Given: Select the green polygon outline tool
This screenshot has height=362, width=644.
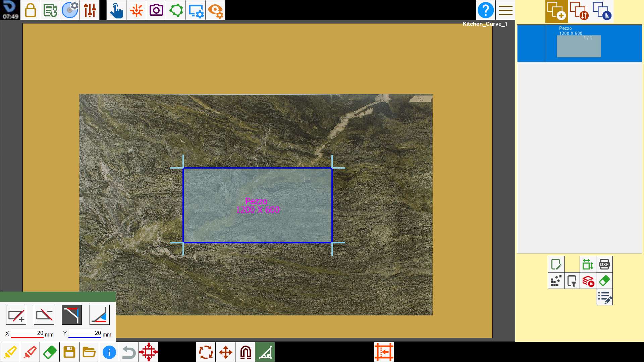Looking at the screenshot, I should point(176,10).
